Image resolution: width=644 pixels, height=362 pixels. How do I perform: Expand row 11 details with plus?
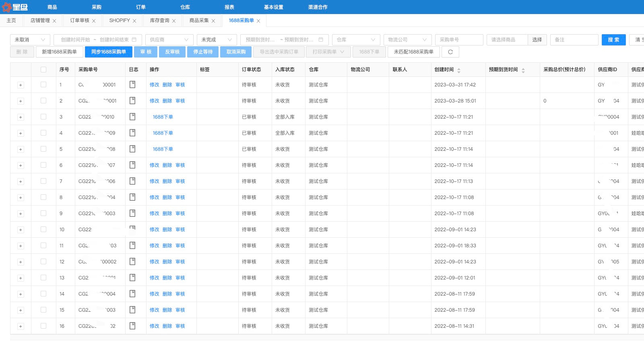pyautogui.click(x=21, y=246)
